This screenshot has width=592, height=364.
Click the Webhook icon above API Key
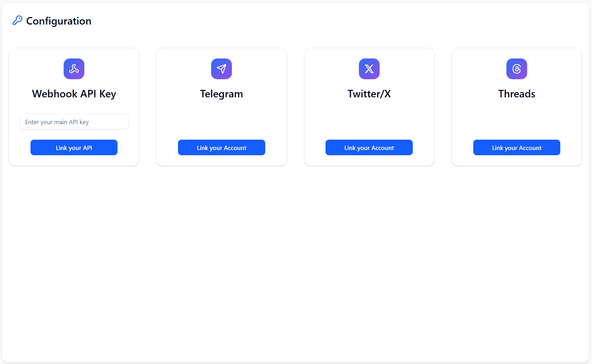click(74, 69)
